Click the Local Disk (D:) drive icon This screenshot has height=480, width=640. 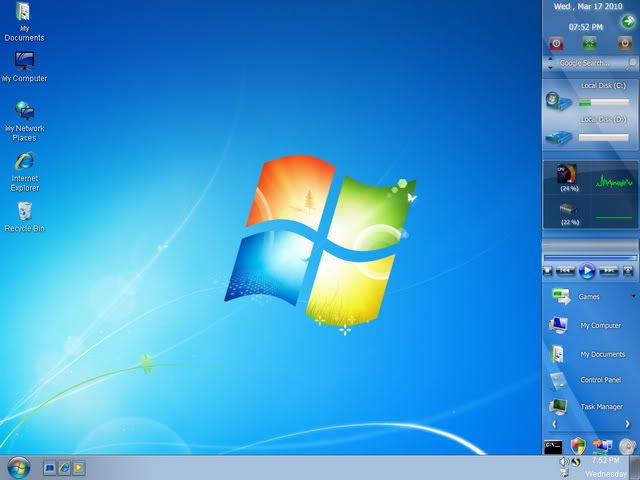click(x=559, y=137)
